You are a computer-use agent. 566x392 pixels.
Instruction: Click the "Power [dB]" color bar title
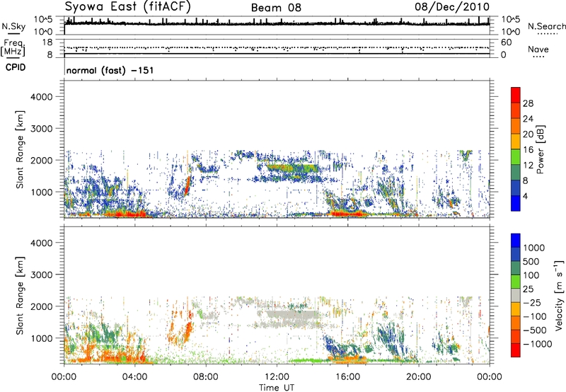pos(541,149)
